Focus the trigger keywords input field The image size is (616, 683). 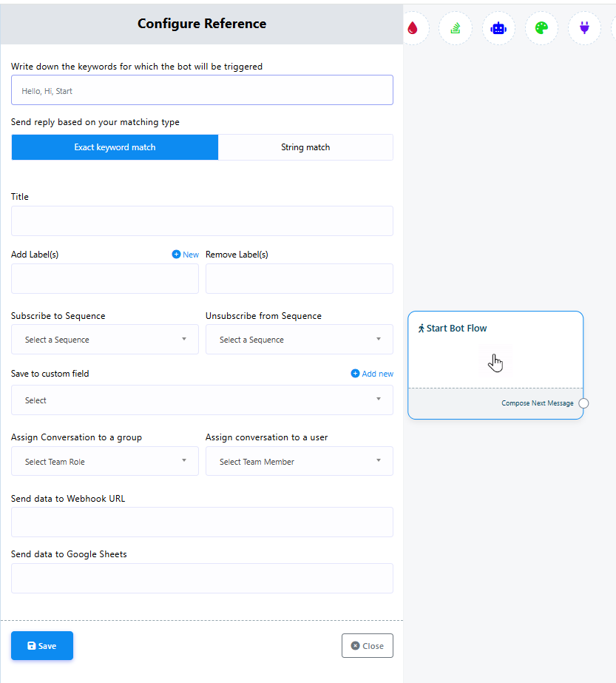[x=202, y=91]
